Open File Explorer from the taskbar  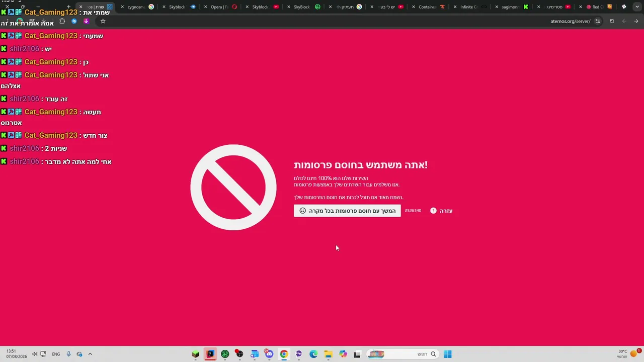point(328,354)
